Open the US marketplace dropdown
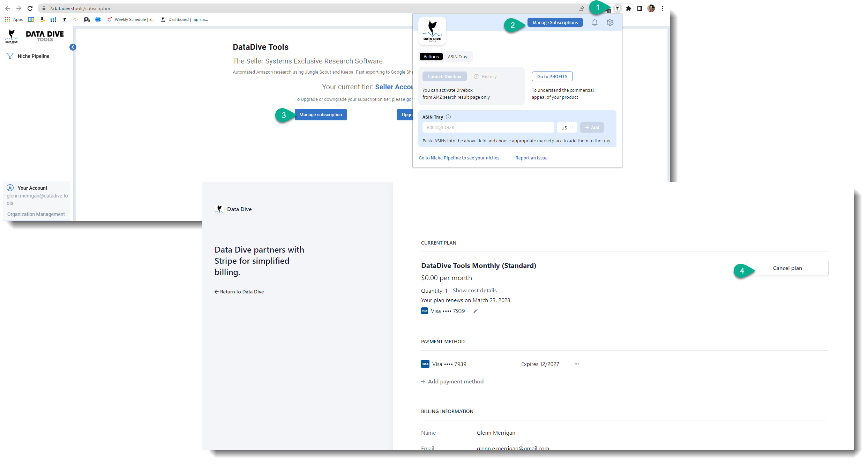This screenshot has width=868, height=464. click(567, 127)
